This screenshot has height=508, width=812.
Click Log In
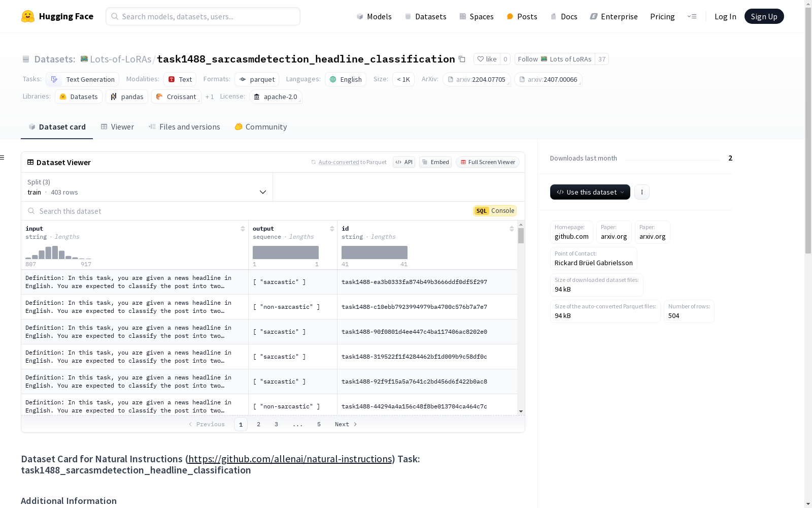click(x=725, y=16)
